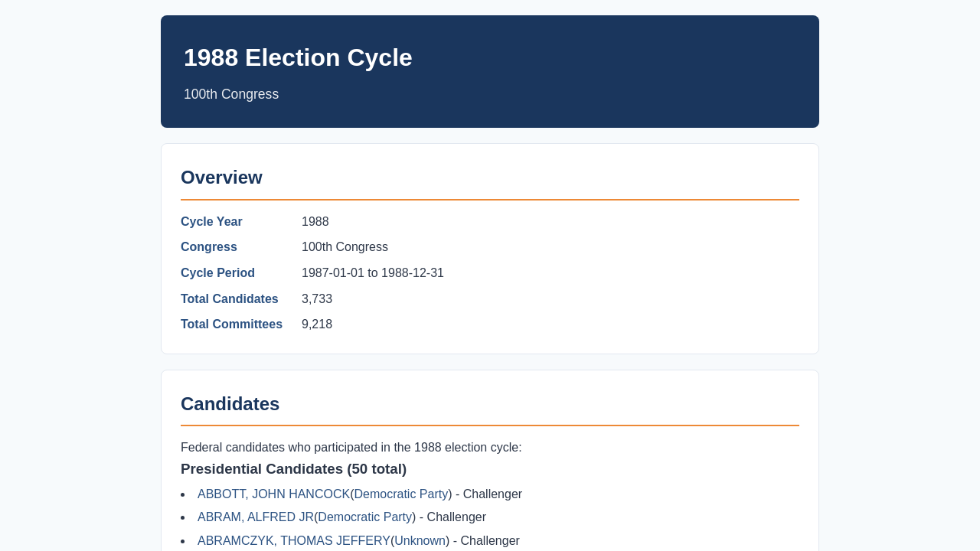Image resolution: width=980 pixels, height=551 pixels.
Task: Click the 3,733 total candidates value
Action: pyautogui.click(x=317, y=299)
